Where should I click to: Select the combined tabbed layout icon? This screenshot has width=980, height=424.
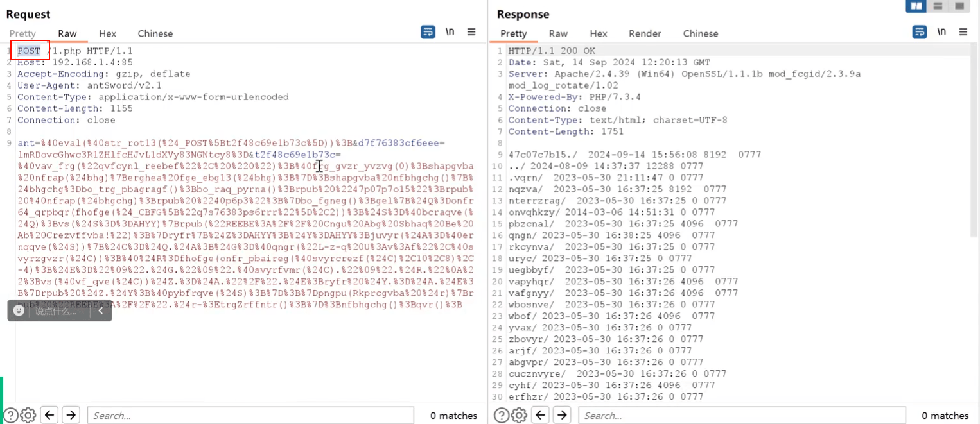click(x=959, y=6)
